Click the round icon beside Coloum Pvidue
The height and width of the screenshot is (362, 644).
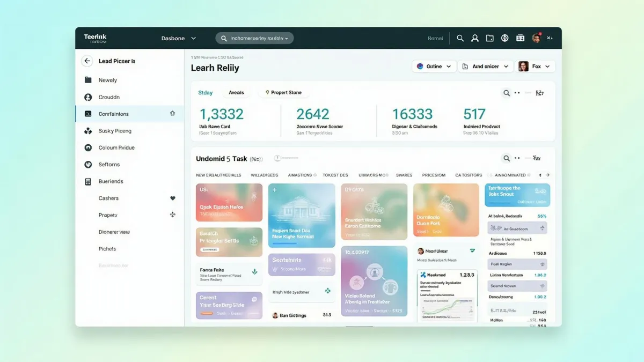88,147
